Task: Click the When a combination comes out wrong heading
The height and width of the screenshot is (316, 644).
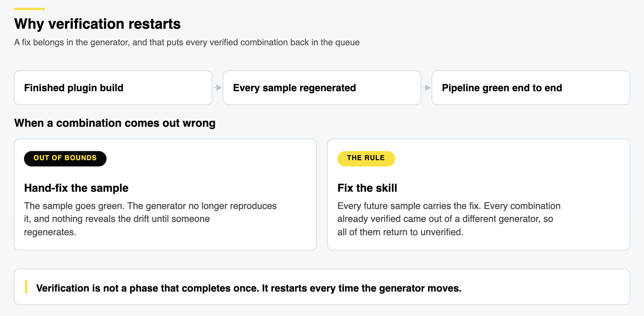Action: [115, 123]
